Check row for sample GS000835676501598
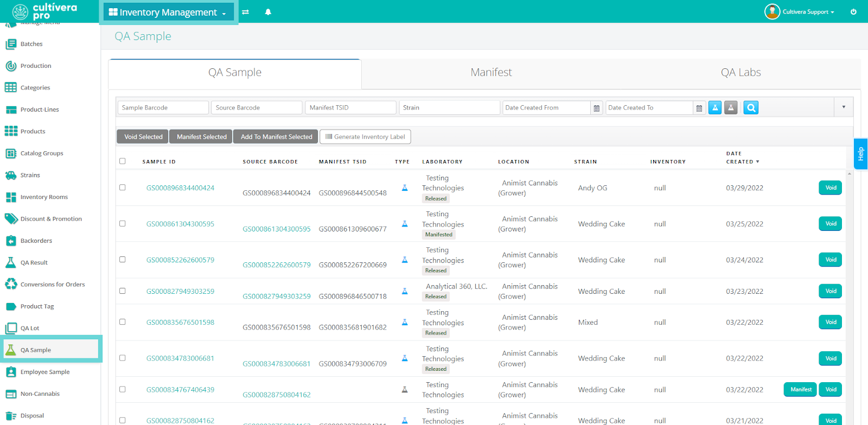Viewport: 868px width, 425px height. pyautogui.click(x=123, y=322)
